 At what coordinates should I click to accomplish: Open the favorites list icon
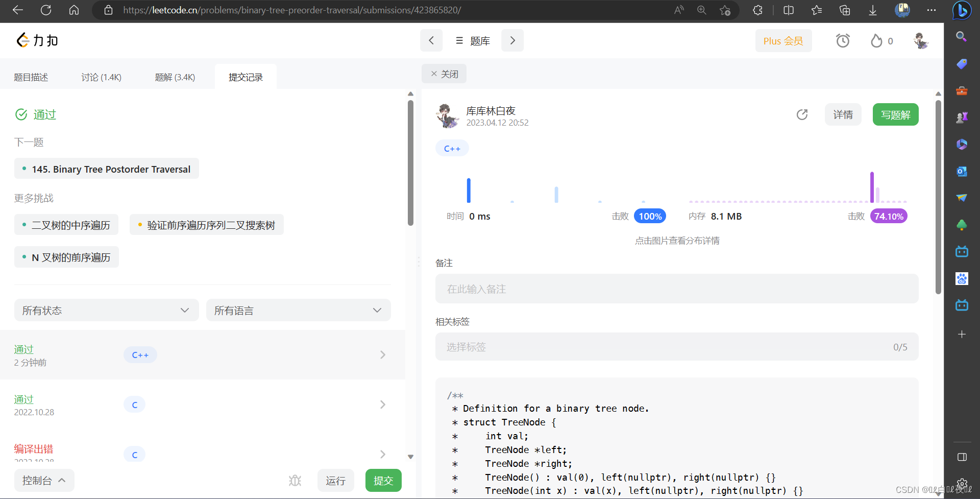point(817,10)
